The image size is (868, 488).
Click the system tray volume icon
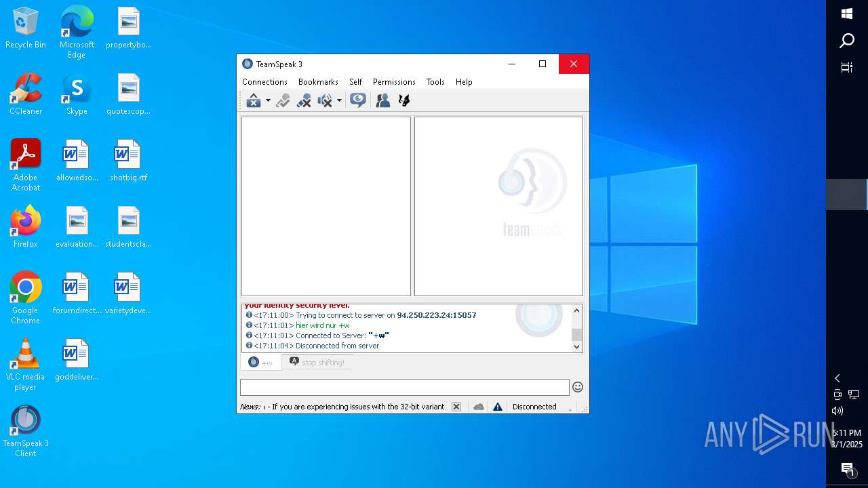pyautogui.click(x=837, y=411)
